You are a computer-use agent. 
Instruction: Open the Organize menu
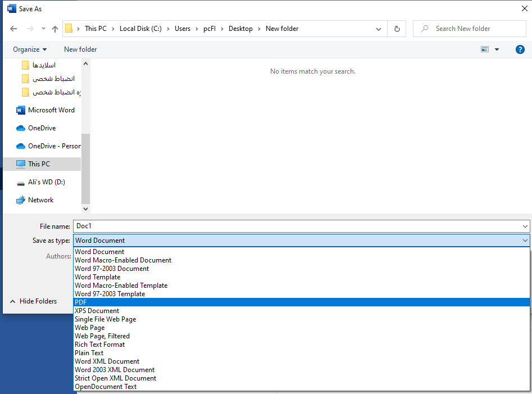30,49
